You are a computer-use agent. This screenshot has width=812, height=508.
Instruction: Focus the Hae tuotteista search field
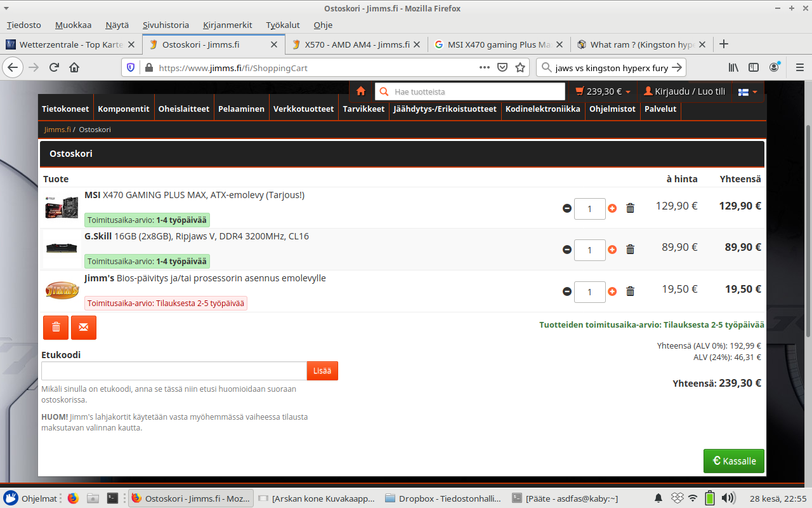(470, 91)
